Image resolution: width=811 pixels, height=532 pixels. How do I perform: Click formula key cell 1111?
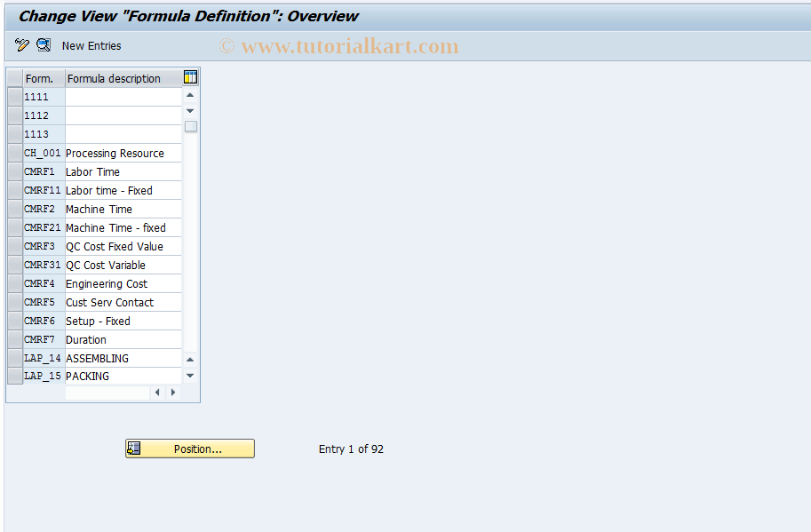pyautogui.click(x=44, y=97)
